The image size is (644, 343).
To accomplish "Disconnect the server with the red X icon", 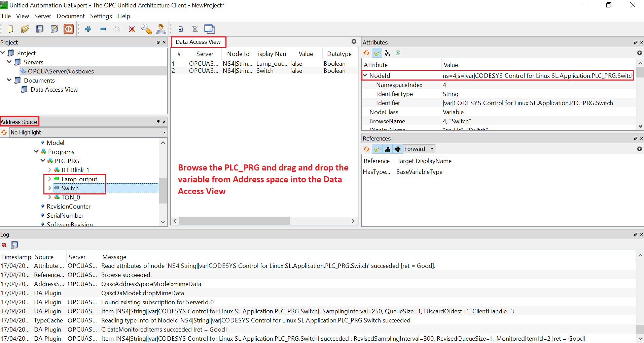I will click(132, 29).
